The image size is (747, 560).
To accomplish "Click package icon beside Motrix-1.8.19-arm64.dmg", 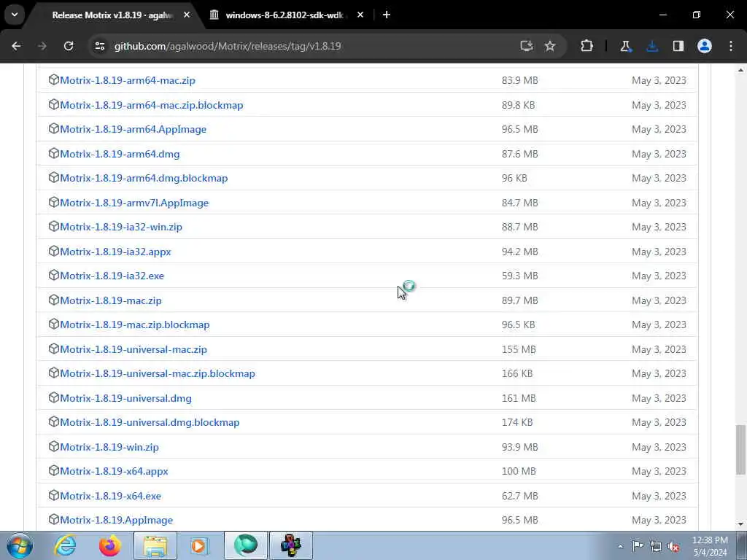I will click(x=54, y=153).
